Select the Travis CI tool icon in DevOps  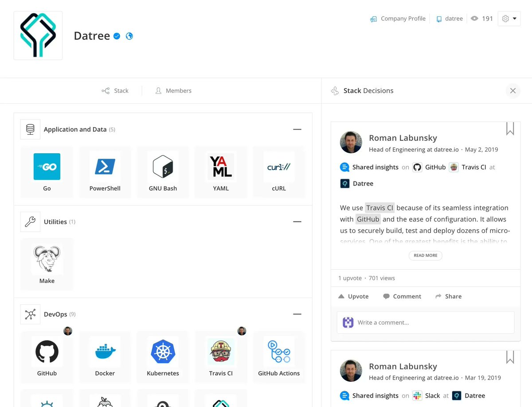pos(221,352)
